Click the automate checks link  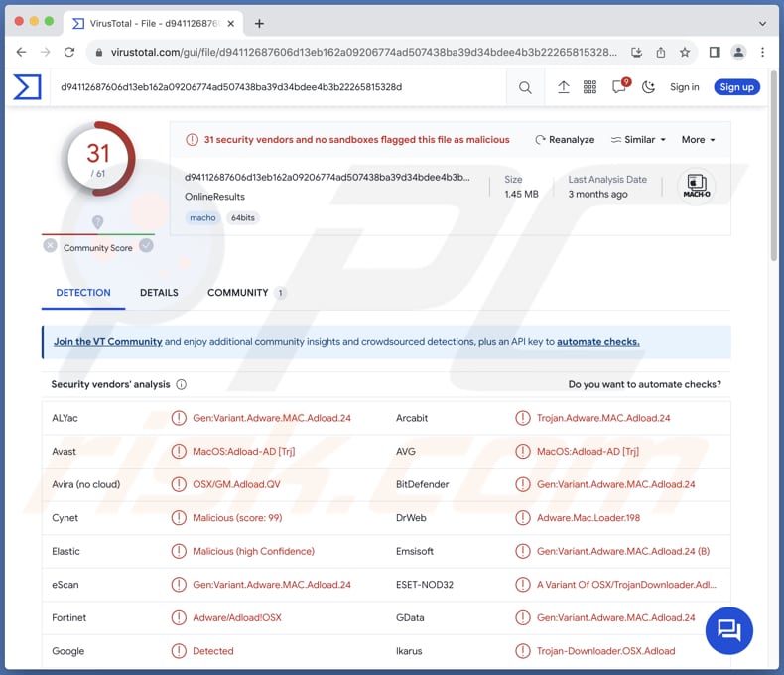point(598,342)
